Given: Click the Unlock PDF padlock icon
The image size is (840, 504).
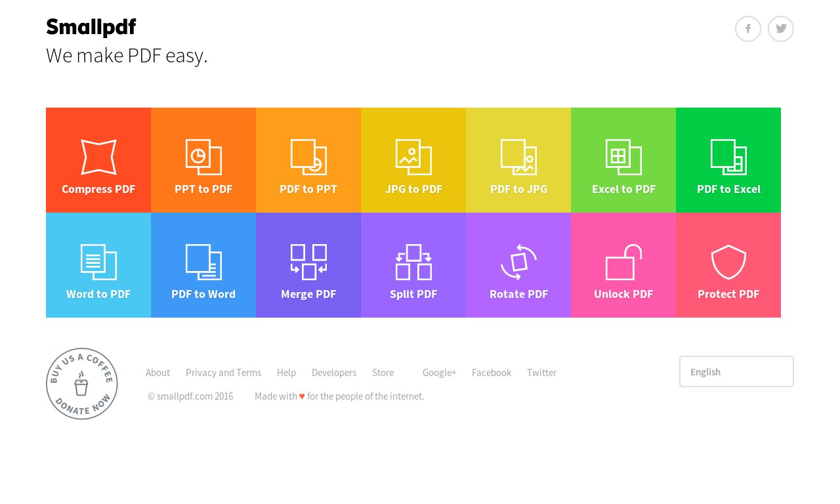Looking at the screenshot, I should [x=623, y=262].
